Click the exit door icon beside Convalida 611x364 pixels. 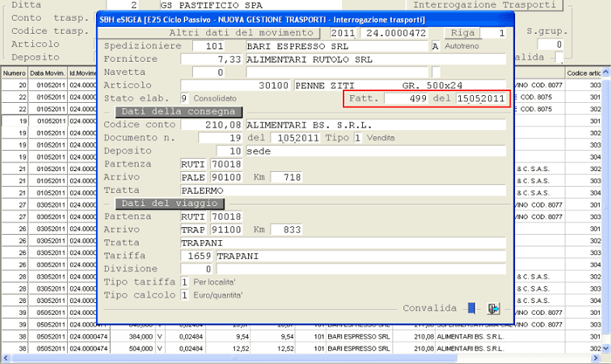(x=493, y=308)
